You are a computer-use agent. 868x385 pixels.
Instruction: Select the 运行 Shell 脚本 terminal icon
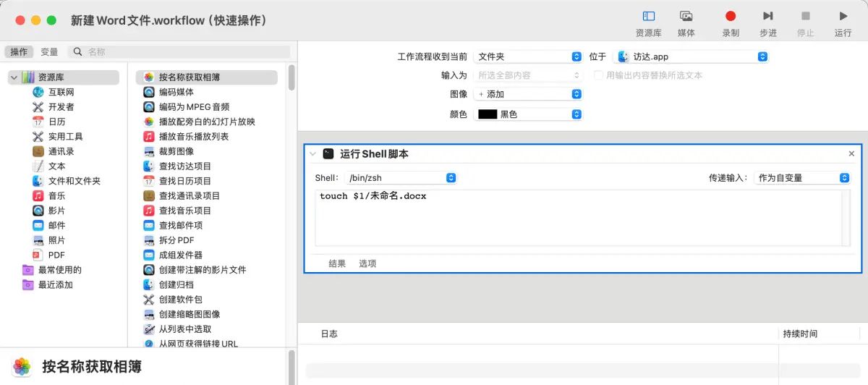[x=328, y=153]
